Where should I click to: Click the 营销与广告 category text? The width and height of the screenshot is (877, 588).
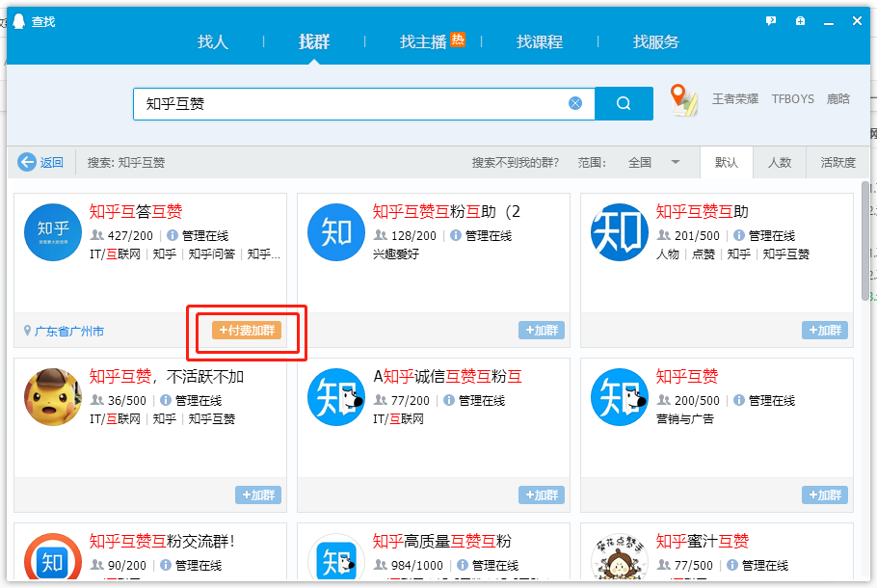point(684,418)
